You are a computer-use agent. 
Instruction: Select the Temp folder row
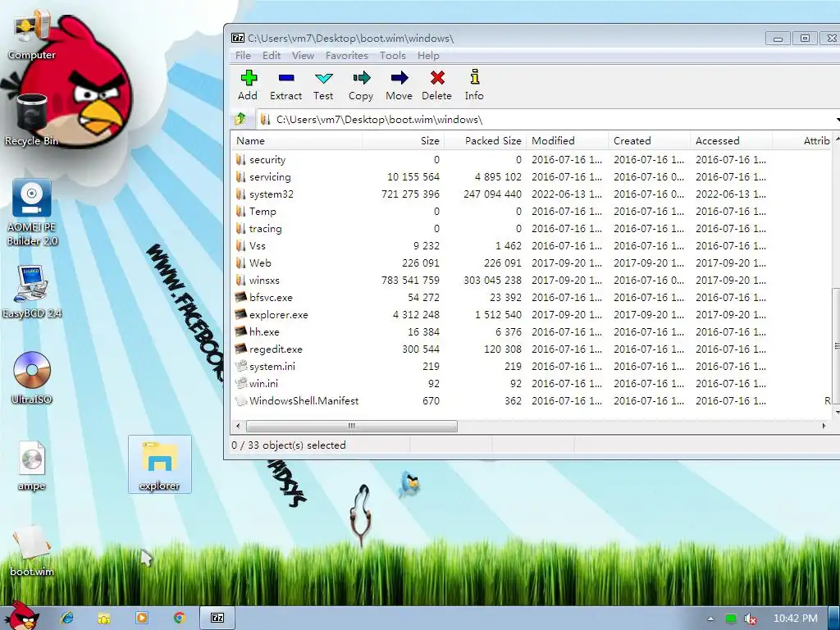coord(531,211)
